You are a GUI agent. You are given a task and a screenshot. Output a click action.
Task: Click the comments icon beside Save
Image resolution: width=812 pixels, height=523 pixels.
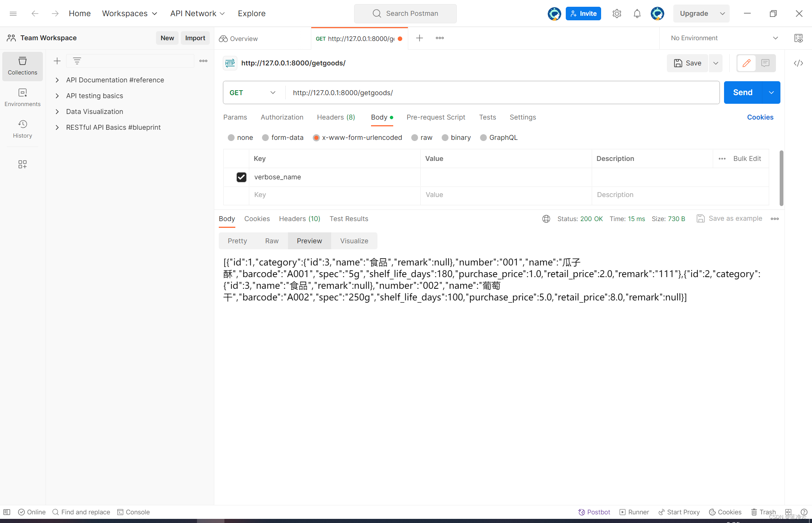pos(765,63)
